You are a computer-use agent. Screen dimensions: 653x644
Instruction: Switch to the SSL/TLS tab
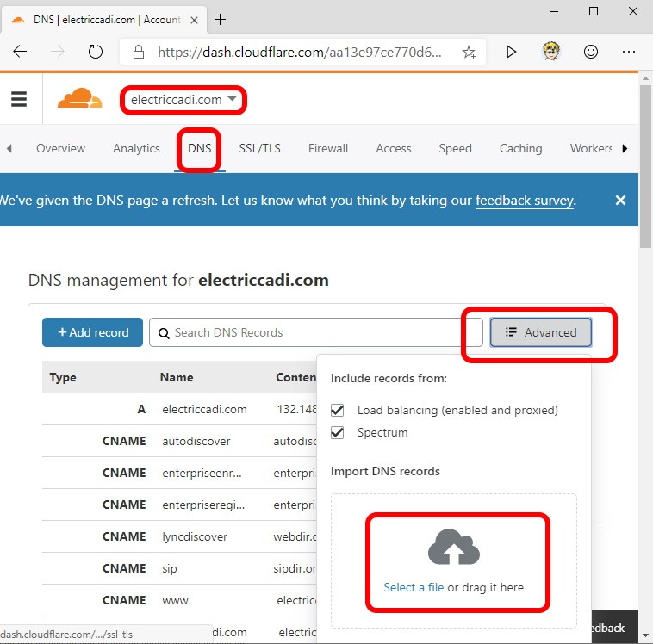point(259,148)
